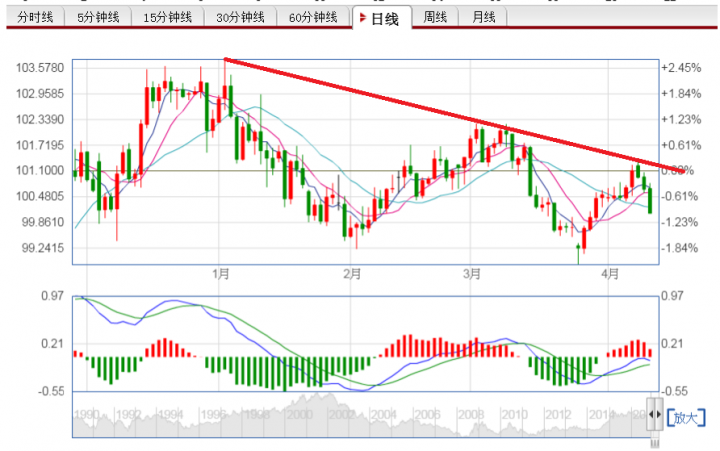Viewport: 720px width, 451px height.
Task: Click the 101.1000 price label
Action: coord(40,171)
